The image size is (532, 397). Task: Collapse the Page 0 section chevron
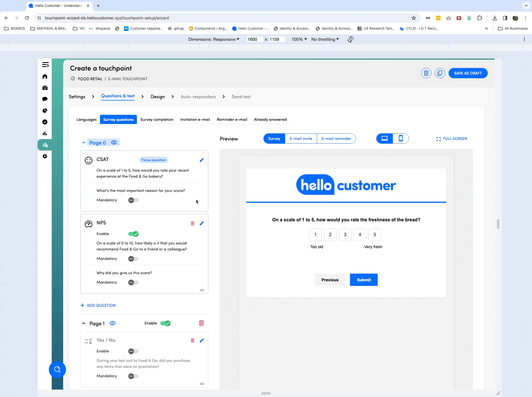[84, 143]
